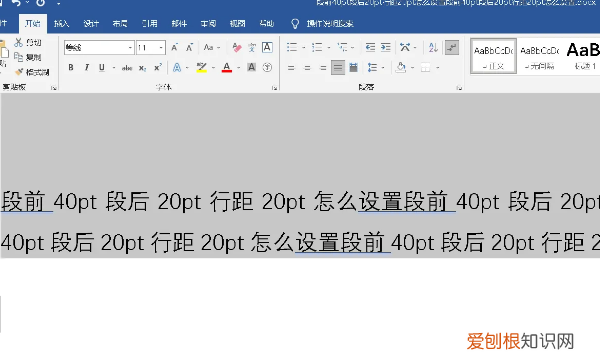
Task: Click the Cut scissors icon
Action: (x=18, y=42)
